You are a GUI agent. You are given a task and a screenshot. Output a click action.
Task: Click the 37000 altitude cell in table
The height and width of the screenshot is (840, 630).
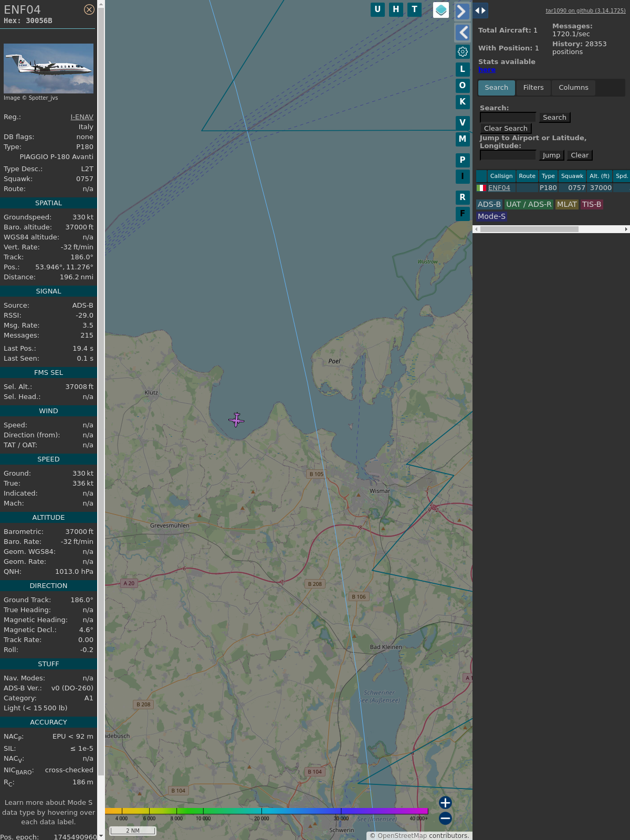point(601,188)
